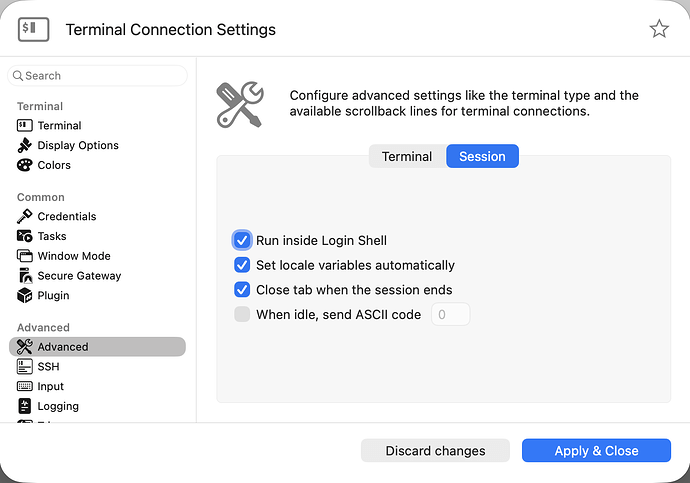Click the Tasks icon in sidebar
690x483 pixels.
[25, 237]
